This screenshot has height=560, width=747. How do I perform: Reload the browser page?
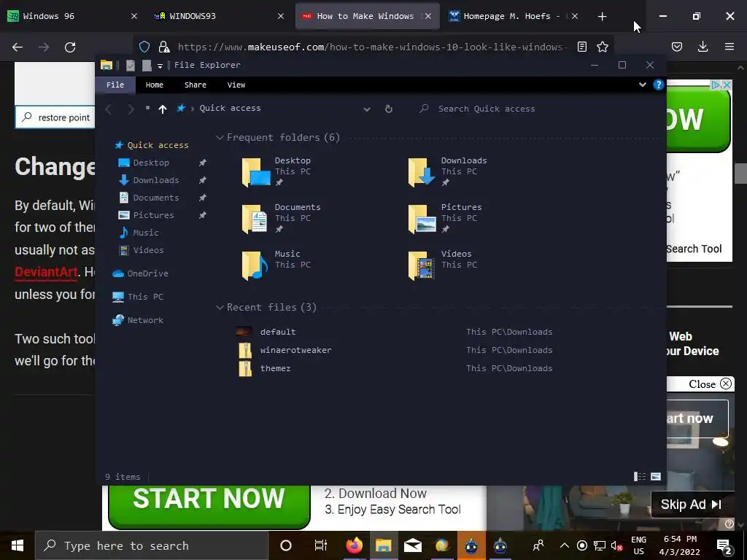click(x=70, y=47)
